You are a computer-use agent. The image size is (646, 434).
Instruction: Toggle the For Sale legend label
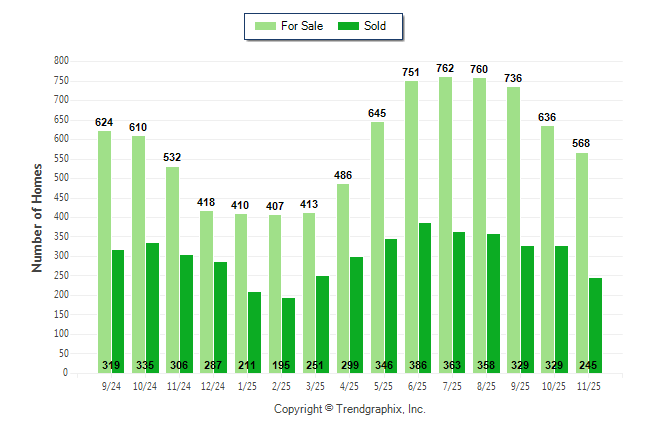[x=304, y=26]
